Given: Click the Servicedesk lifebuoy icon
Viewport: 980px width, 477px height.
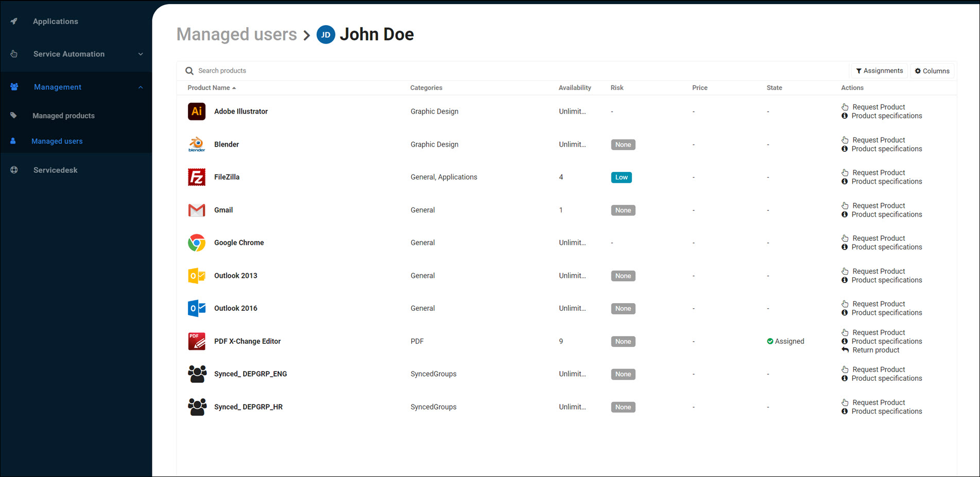Looking at the screenshot, I should point(14,170).
